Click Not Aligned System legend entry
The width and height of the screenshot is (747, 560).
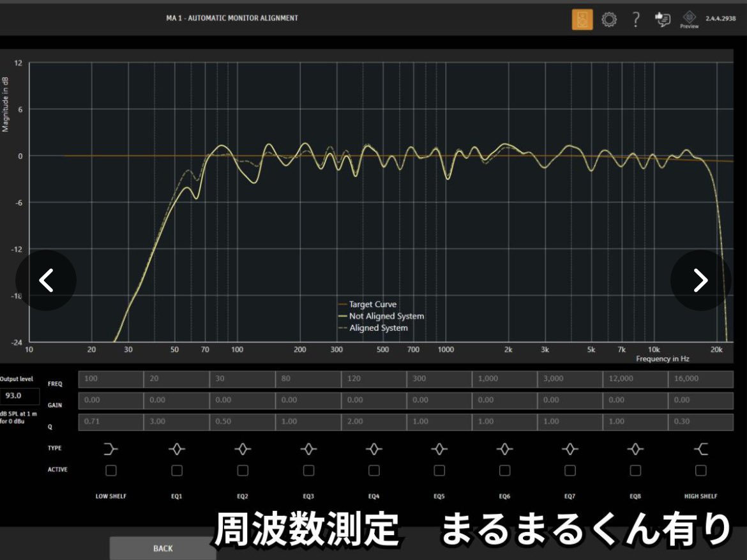tap(381, 316)
